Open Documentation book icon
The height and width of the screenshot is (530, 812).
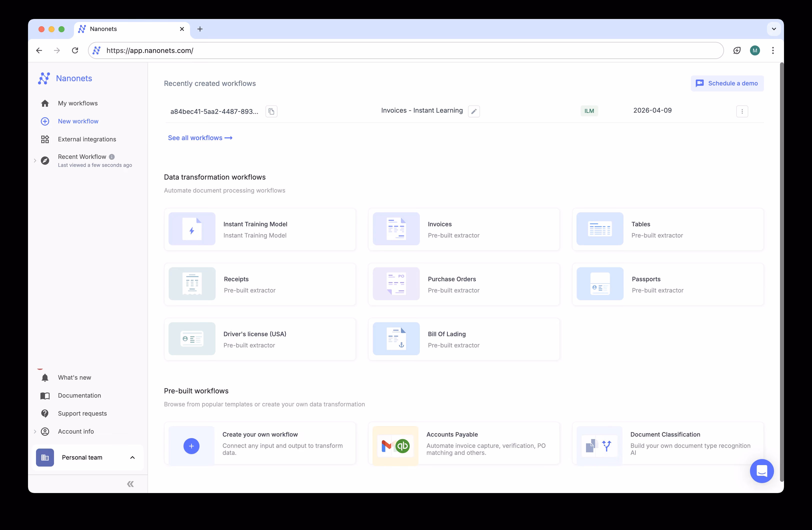pos(45,396)
